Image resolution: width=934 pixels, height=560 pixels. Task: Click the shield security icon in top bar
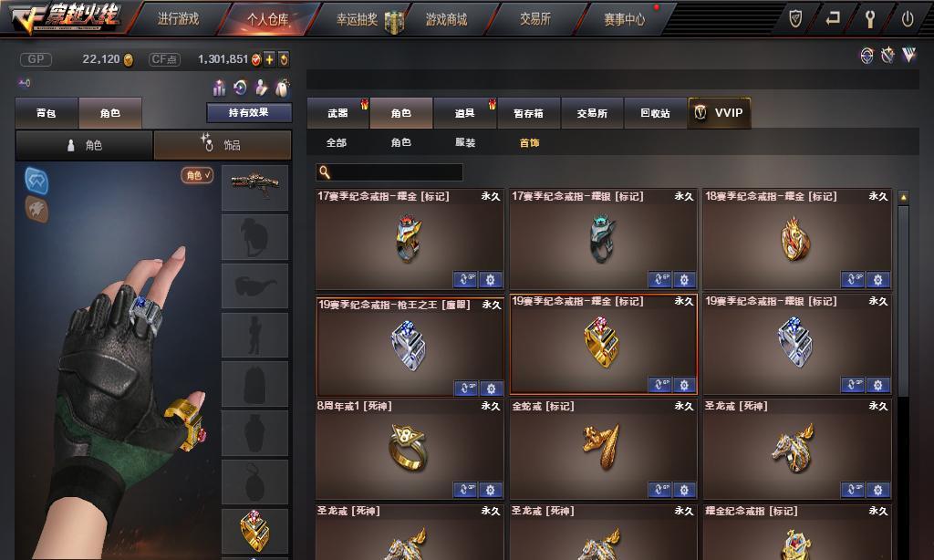tap(795, 18)
